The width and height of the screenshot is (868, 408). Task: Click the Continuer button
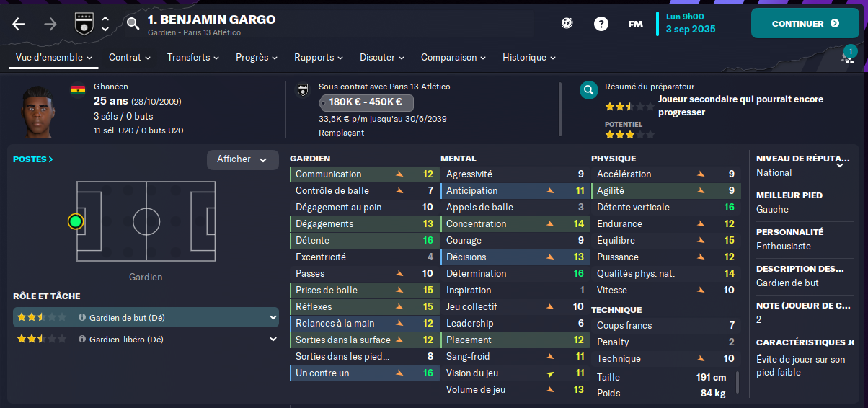[805, 23]
